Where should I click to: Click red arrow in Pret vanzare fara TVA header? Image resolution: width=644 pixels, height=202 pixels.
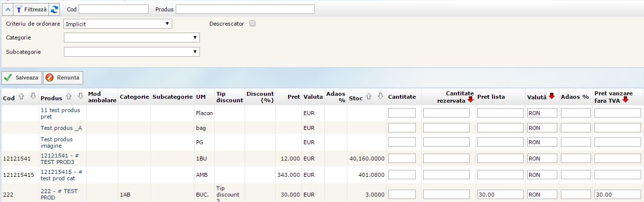click(625, 100)
